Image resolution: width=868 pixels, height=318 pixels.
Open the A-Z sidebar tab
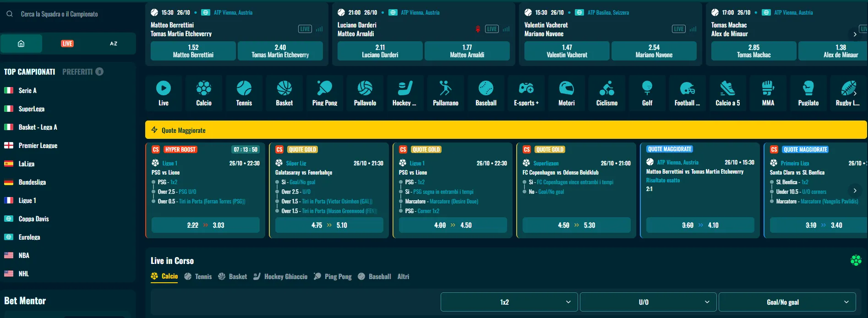(114, 44)
